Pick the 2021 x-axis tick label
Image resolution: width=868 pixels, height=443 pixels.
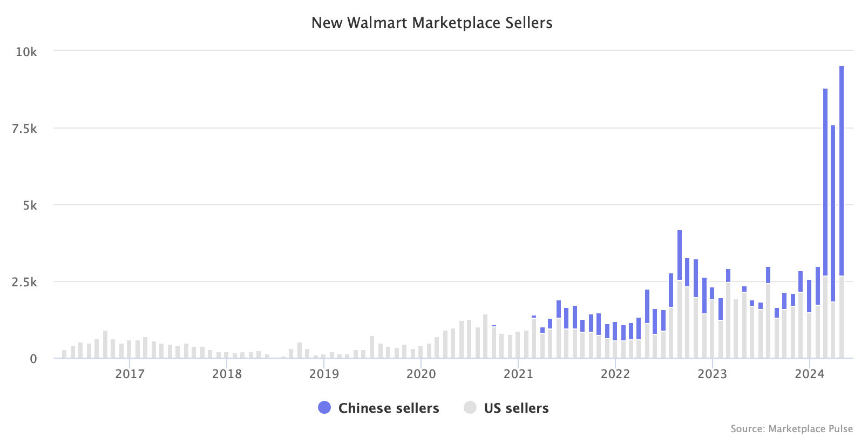pyautogui.click(x=518, y=374)
